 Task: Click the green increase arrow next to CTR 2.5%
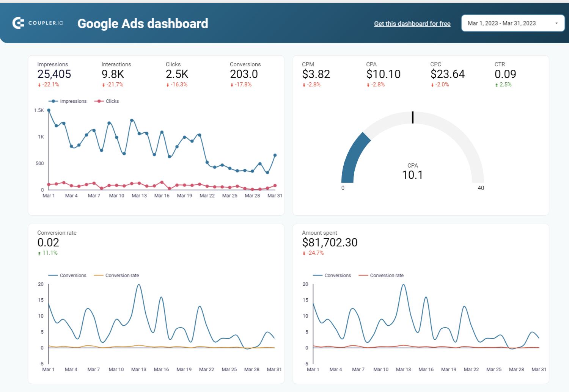click(x=497, y=85)
